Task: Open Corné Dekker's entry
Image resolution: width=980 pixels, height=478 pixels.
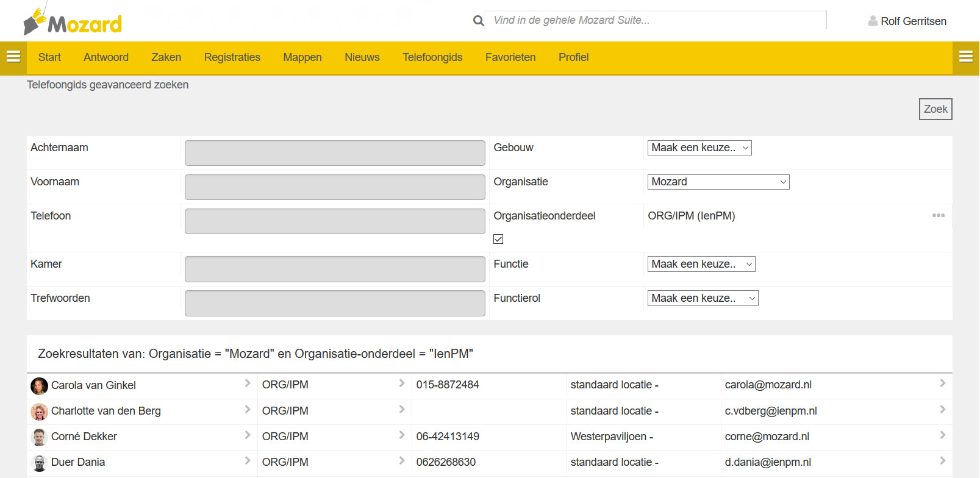Action: [x=84, y=437]
